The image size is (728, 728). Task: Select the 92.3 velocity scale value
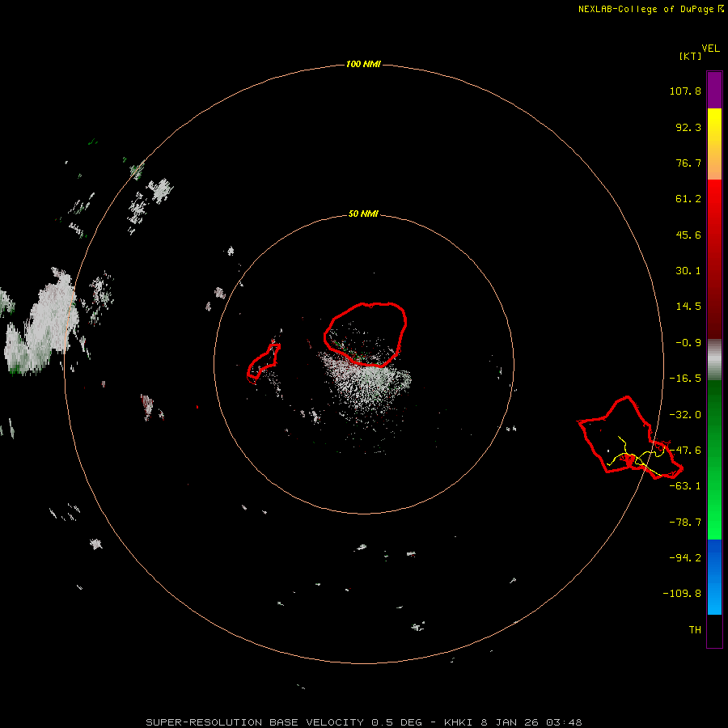click(688, 127)
